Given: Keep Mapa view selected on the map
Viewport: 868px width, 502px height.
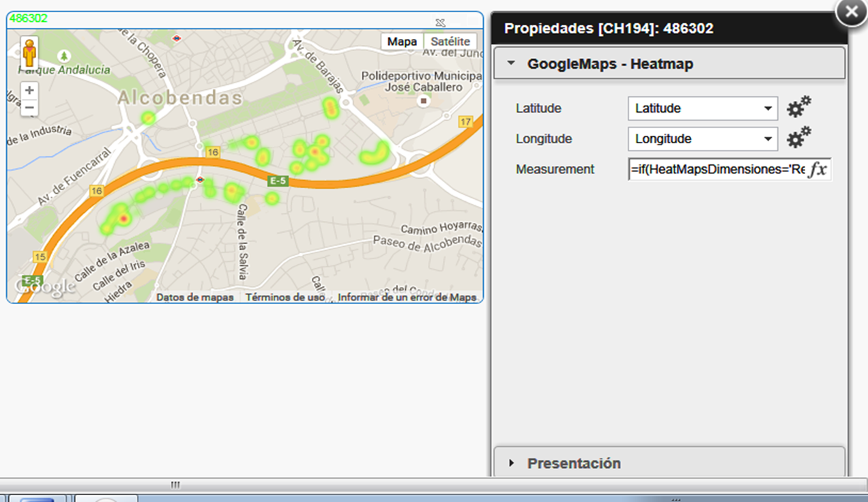Looking at the screenshot, I should click(x=402, y=41).
